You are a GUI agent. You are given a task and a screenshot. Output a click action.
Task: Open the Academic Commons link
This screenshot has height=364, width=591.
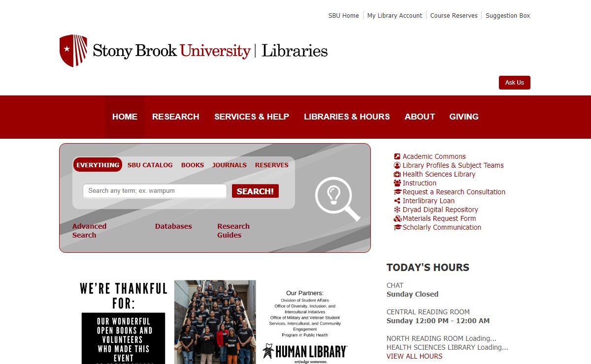pyautogui.click(x=434, y=156)
